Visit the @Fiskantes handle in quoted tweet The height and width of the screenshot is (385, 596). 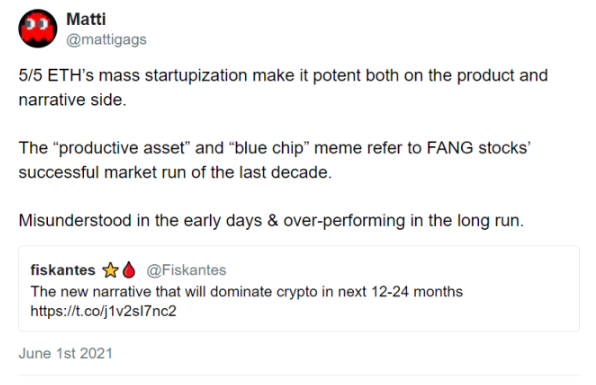coord(186,270)
